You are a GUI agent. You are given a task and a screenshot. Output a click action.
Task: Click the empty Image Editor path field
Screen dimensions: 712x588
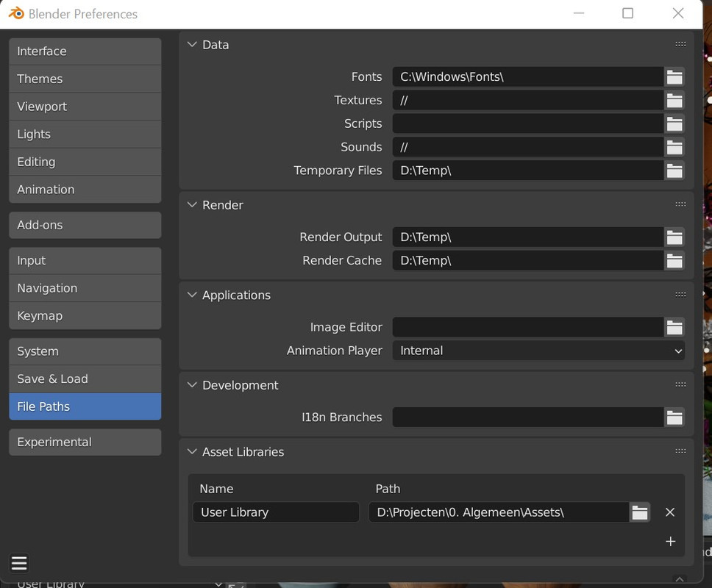click(528, 327)
